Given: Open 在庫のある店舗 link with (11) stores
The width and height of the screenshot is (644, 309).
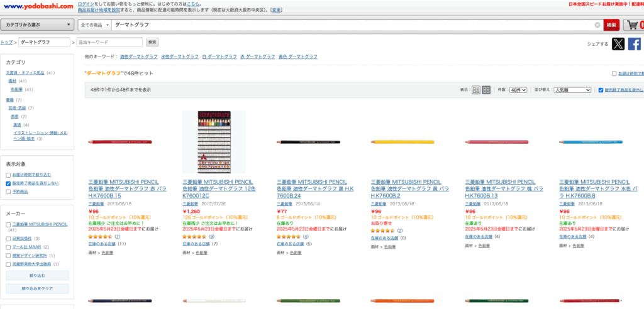Looking at the screenshot, I should tap(102, 244).
